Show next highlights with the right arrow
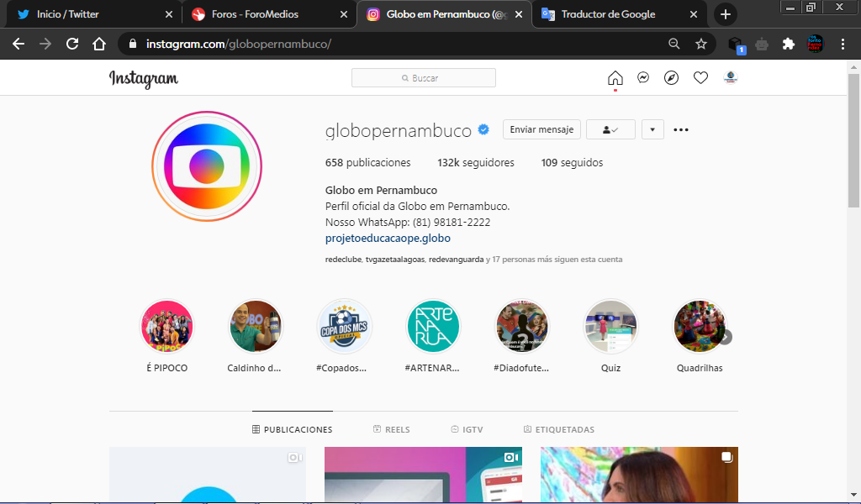 coord(726,337)
